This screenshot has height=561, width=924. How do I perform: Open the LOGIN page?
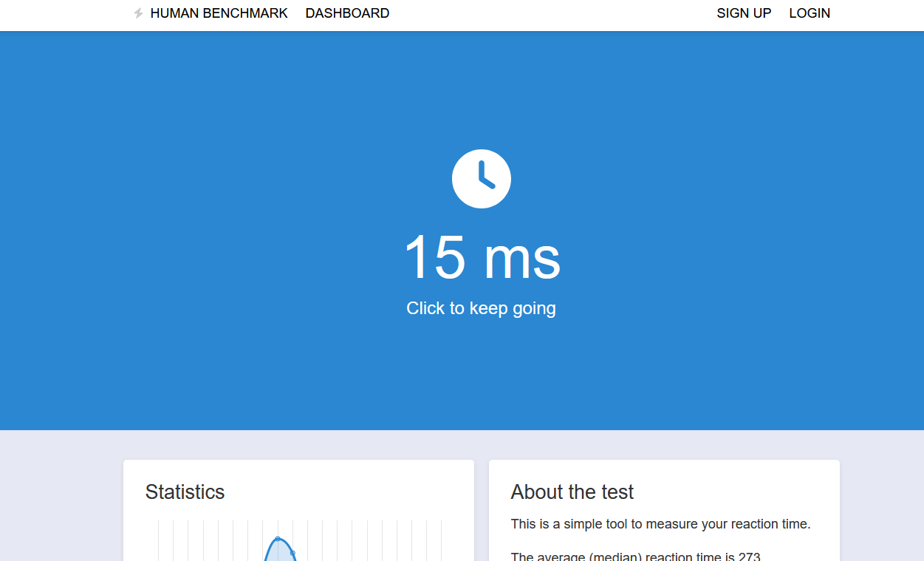pyautogui.click(x=810, y=13)
